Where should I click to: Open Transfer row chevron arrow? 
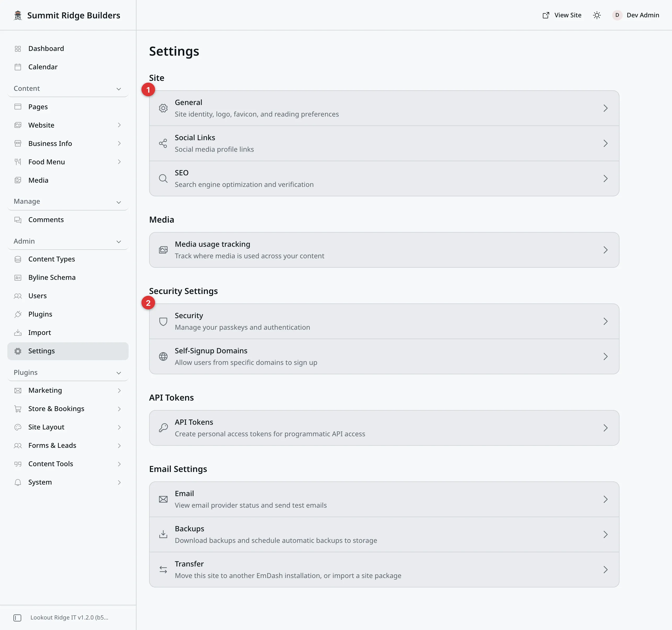(605, 570)
